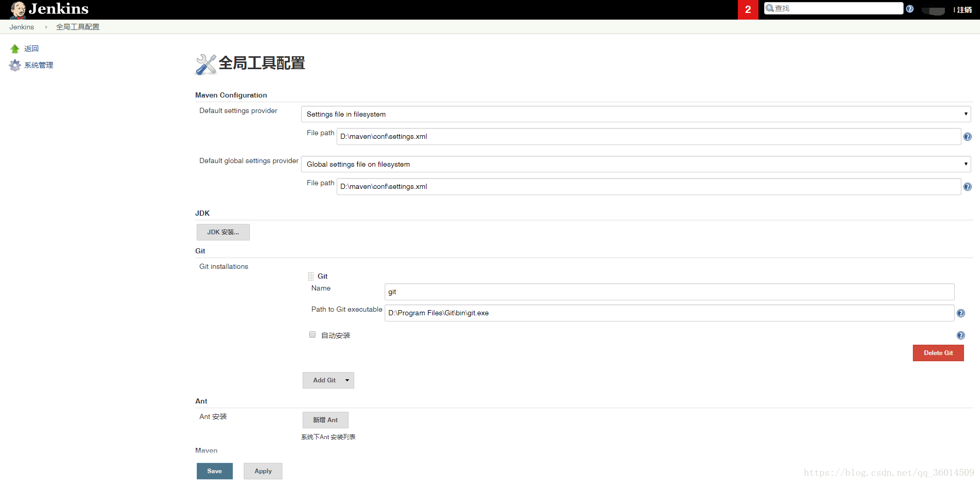The width and height of the screenshot is (980, 483).
Task: Open Default global settings provider dropdown
Action: [636, 164]
